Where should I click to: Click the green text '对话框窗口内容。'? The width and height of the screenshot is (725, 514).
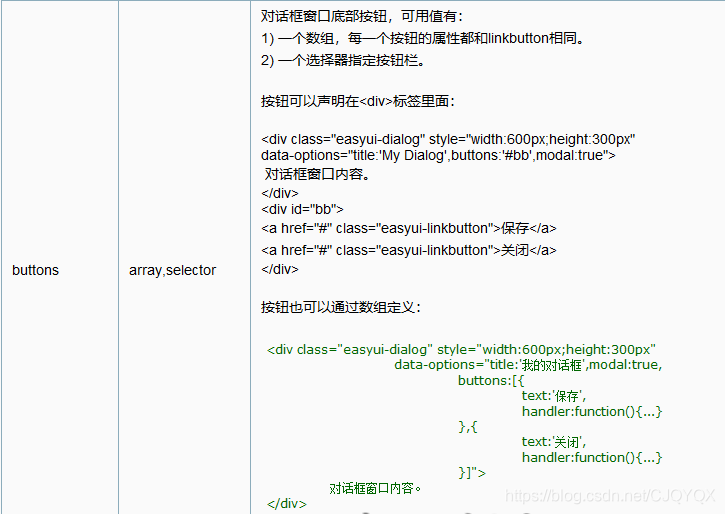[x=375, y=488]
